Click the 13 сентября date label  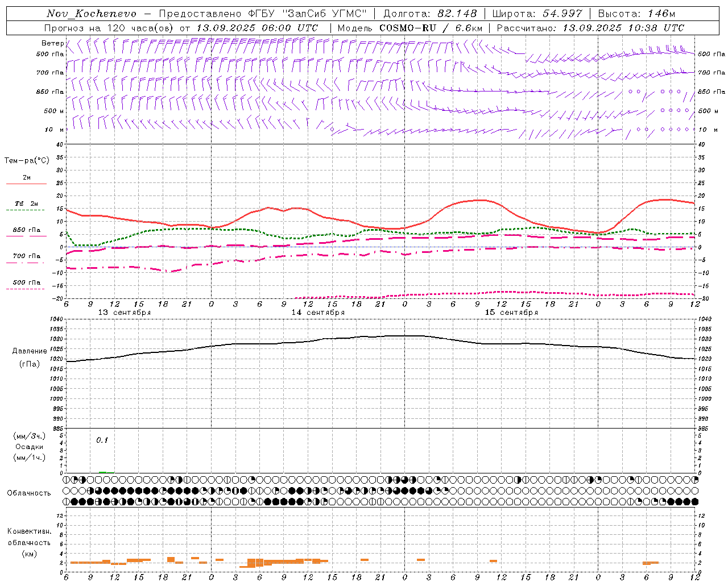click(x=125, y=313)
